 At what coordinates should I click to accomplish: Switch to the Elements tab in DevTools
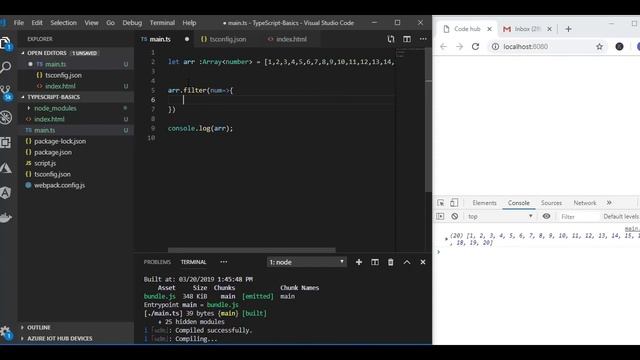tap(484, 203)
